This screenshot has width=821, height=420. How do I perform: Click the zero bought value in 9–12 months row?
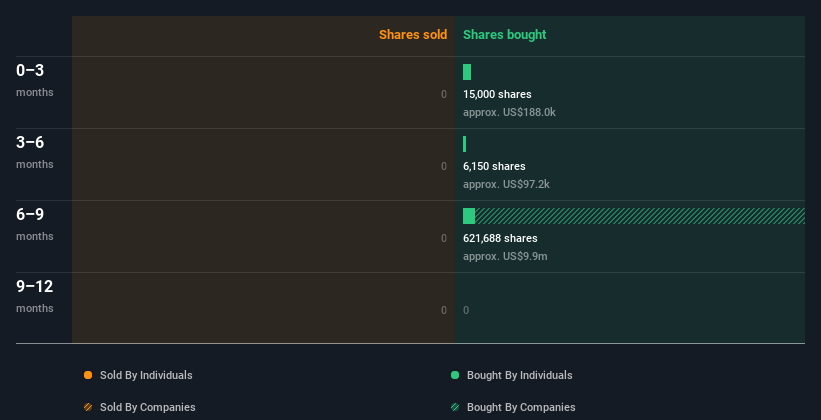point(466,310)
